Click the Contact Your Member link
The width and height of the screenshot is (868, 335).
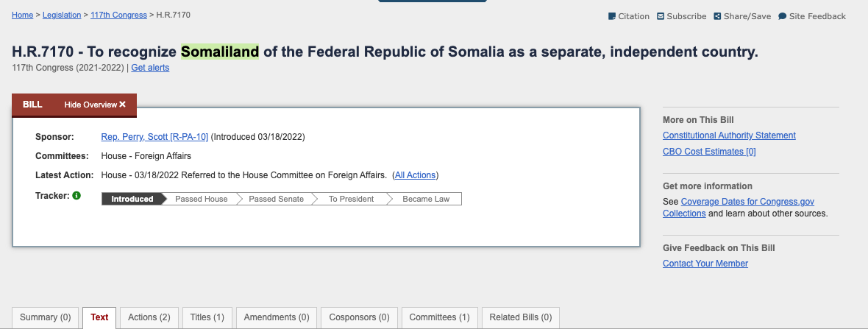705,264
